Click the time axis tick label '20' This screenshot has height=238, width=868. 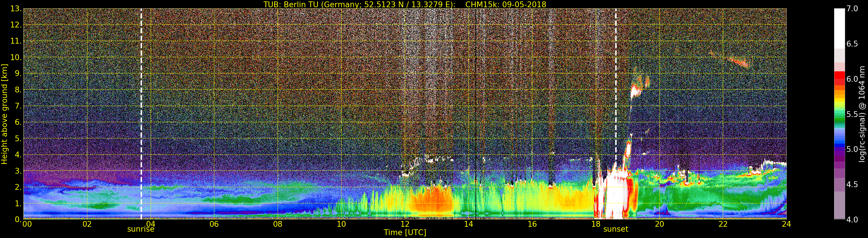point(659,224)
